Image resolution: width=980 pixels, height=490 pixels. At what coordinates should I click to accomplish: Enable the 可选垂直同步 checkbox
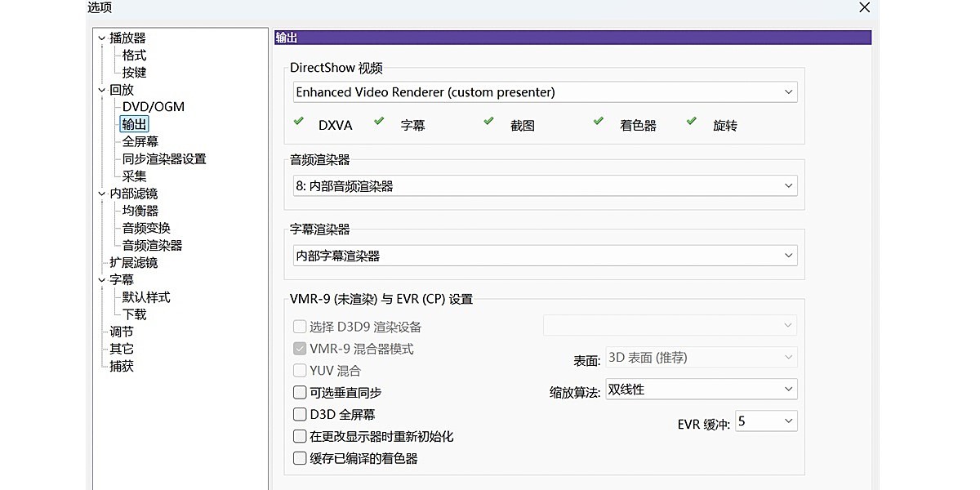point(301,392)
